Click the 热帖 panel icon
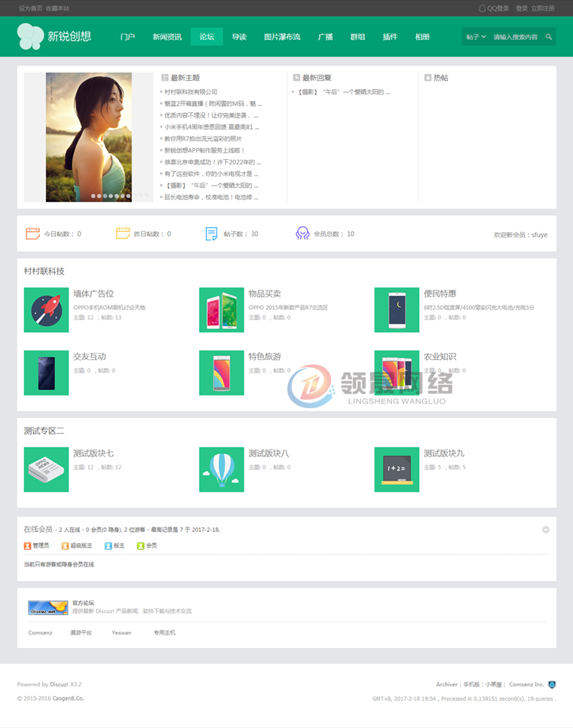 [427, 78]
